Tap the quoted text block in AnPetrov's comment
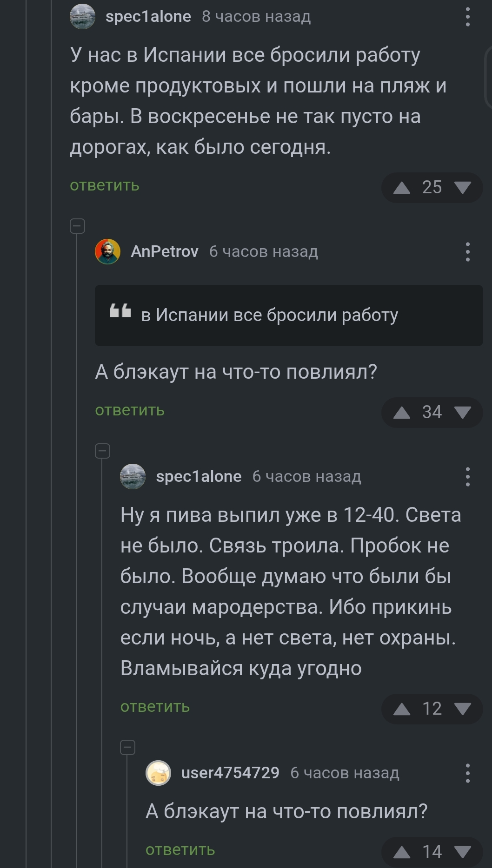The height and width of the screenshot is (868, 492). point(289,315)
